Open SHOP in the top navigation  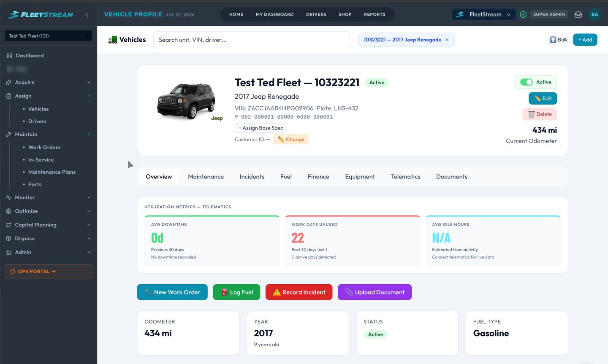tap(345, 14)
